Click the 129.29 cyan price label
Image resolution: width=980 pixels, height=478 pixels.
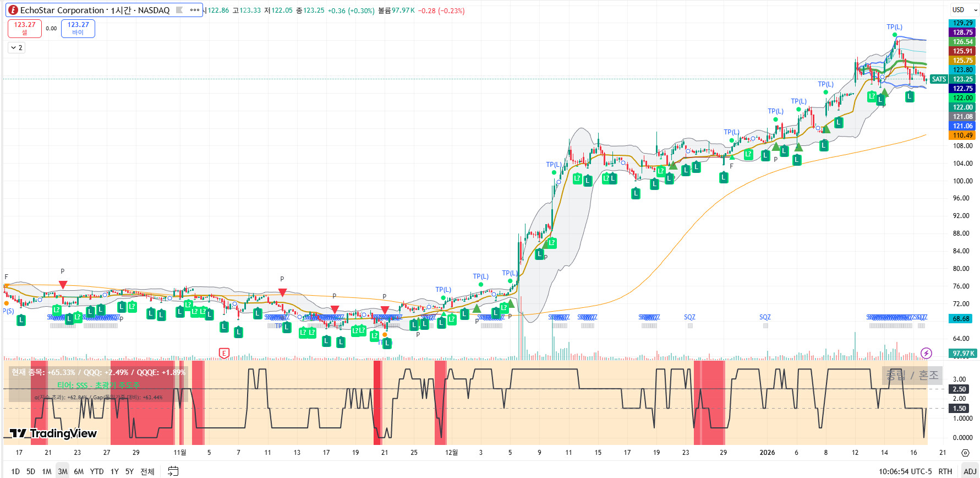click(963, 23)
